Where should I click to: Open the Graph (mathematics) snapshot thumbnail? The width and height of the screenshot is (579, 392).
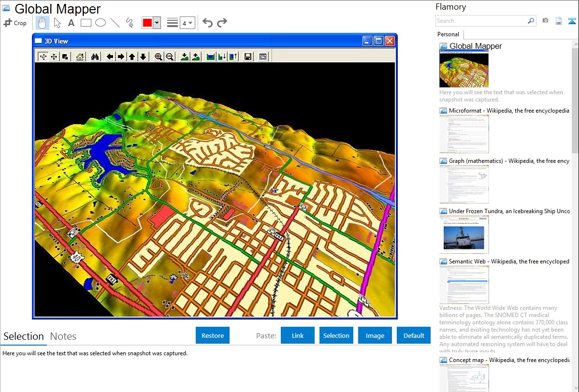click(464, 184)
